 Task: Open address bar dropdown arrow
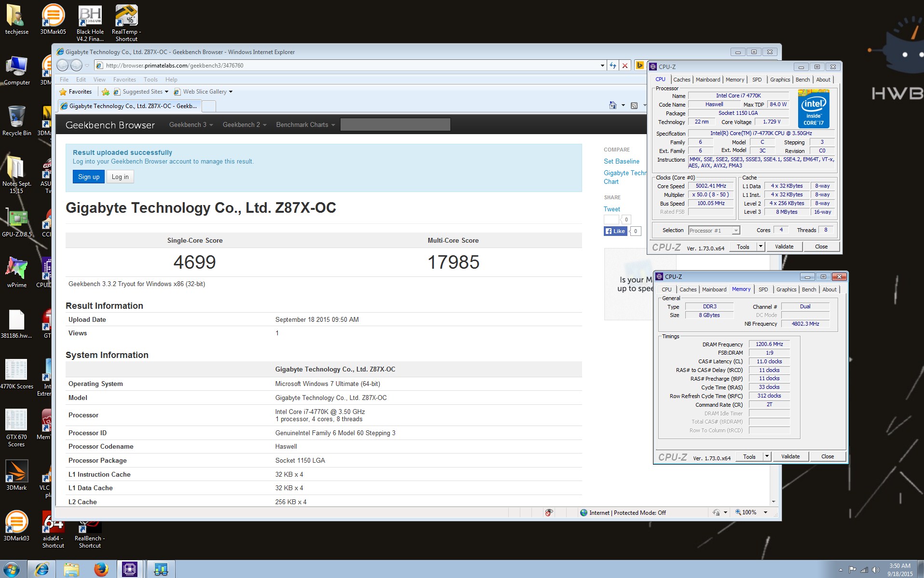[x=602, y=66]
